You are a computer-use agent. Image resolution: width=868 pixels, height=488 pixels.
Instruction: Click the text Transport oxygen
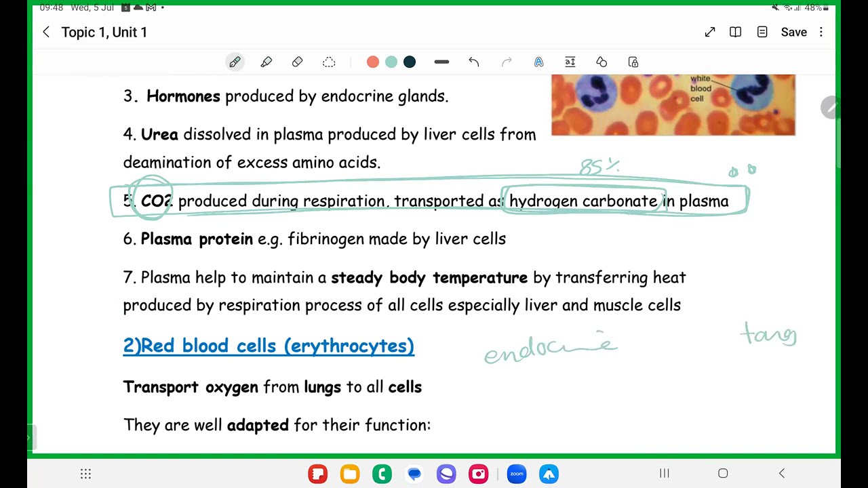pyautogui.click(x=191, y=387)
